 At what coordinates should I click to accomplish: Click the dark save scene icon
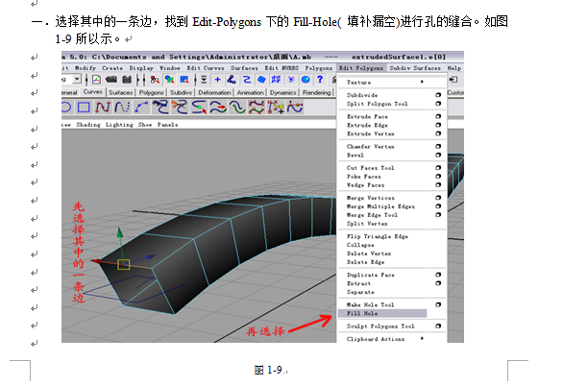point(127,80)
